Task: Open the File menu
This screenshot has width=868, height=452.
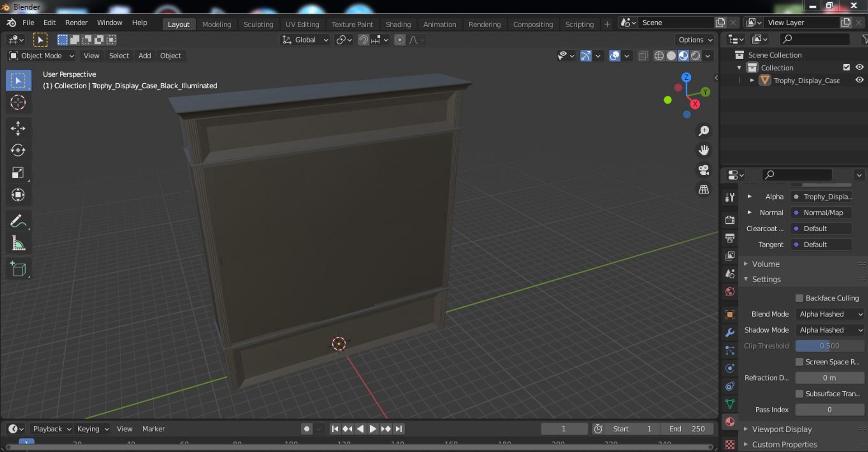Action: pyautogui.click(x=28, y=23)
